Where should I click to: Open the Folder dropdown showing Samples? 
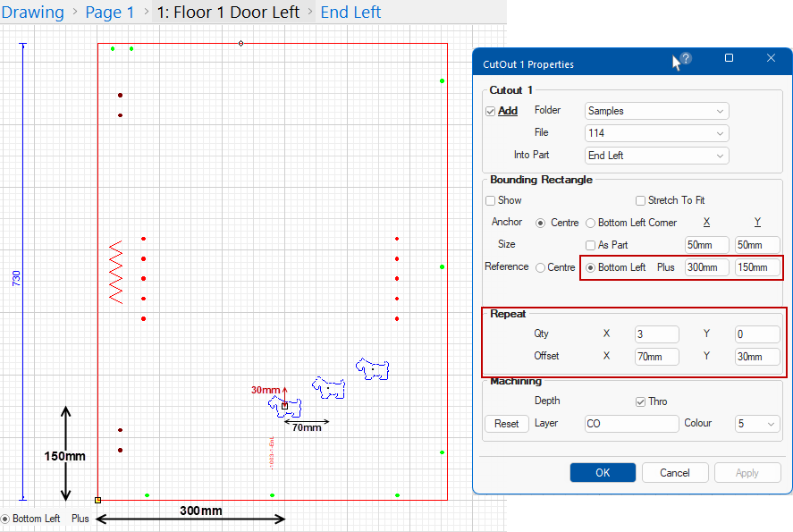click(x=656, y=111)
